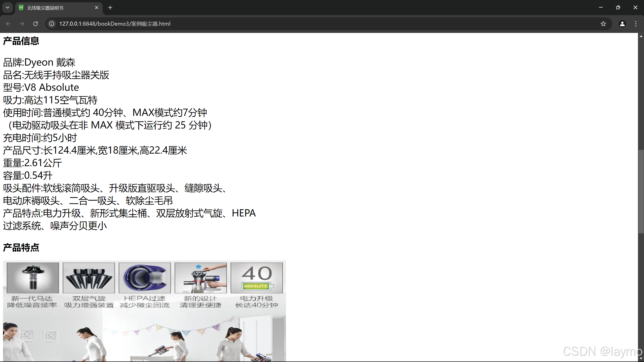Screen dimensions: 644x362
Task: Click the scrollbar down arrow
Action: [x=641, y=358]
